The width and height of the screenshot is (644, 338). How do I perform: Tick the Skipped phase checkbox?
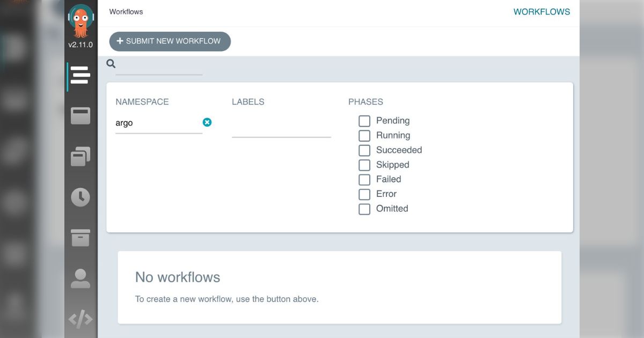click(x=364, y=165)
